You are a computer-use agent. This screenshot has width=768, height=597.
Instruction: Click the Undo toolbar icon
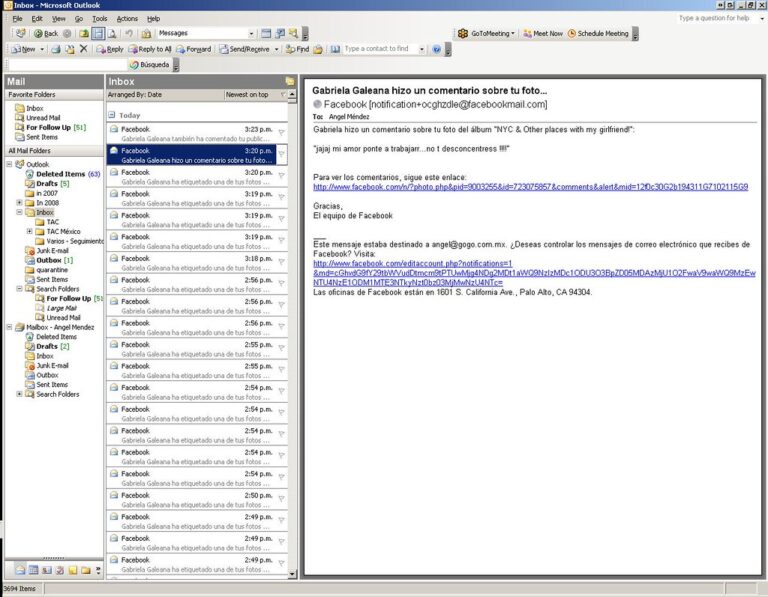129,34
